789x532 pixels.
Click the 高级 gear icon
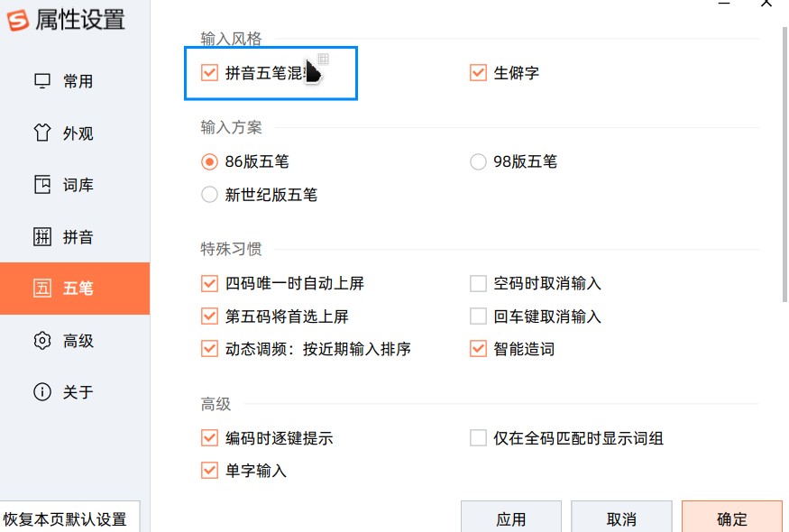(42, 341)
